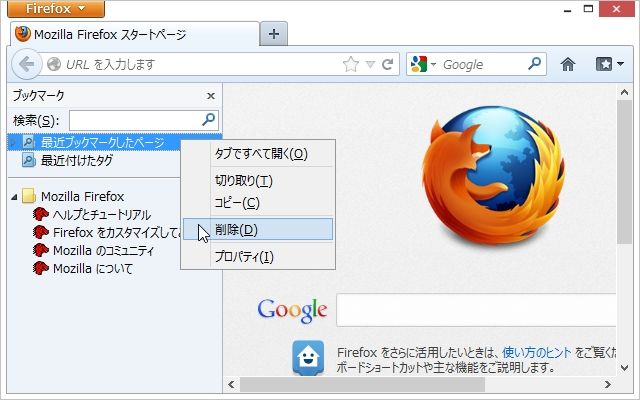Screen dimensions: 640x400
Task: Open the bookmarks menu toolbar button
Action: (x=604, y=64)
